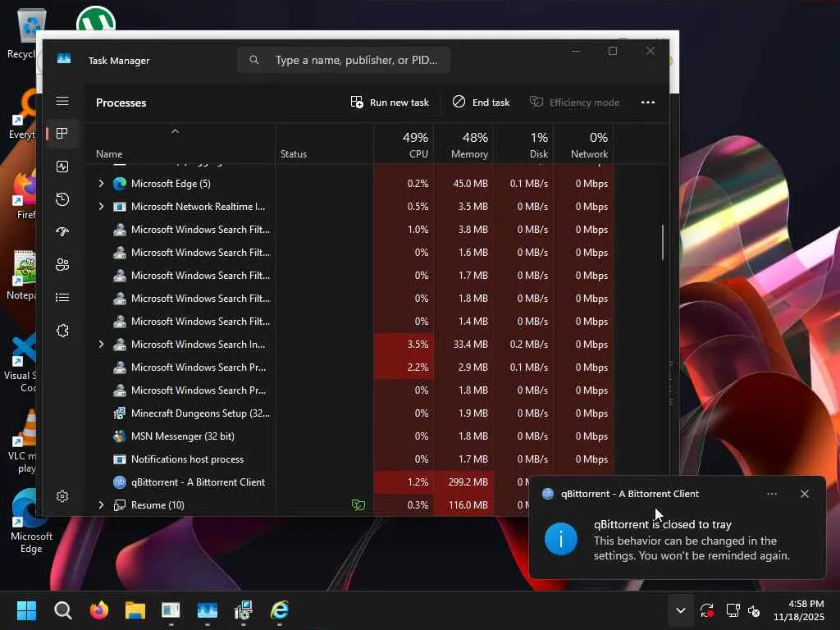Expand Microsoft Windows Search Indexer group

pyautogui.click(x=101, y=345)
